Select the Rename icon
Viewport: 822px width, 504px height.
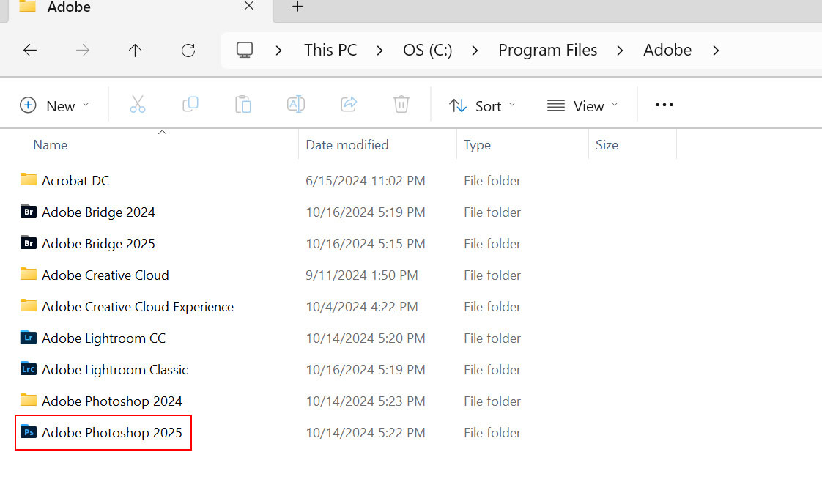(x=295, y=104)
